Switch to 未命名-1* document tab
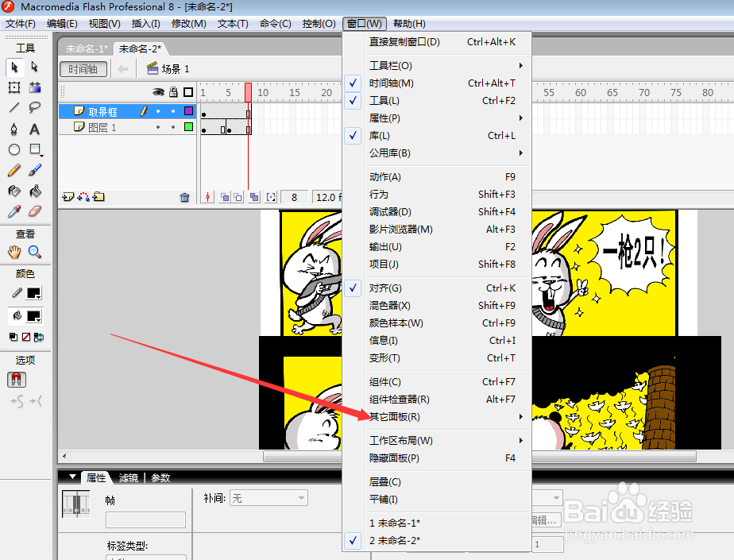The image size is (734, 560). [x=87, y=48]
